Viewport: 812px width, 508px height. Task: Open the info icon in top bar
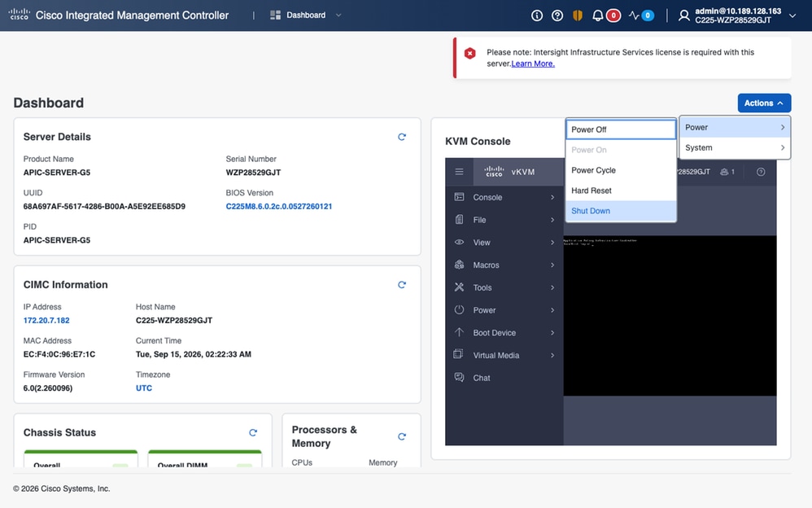[x=537, y=15]
